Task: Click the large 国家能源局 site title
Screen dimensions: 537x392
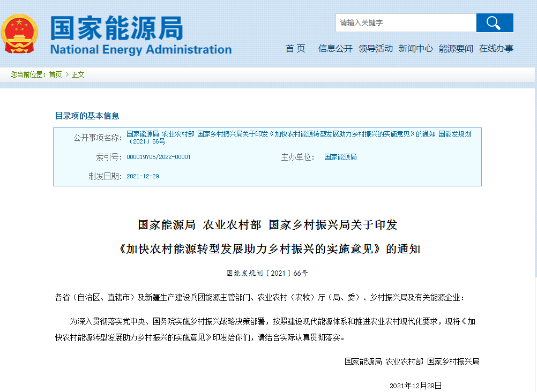Action: tap(117, 28)
